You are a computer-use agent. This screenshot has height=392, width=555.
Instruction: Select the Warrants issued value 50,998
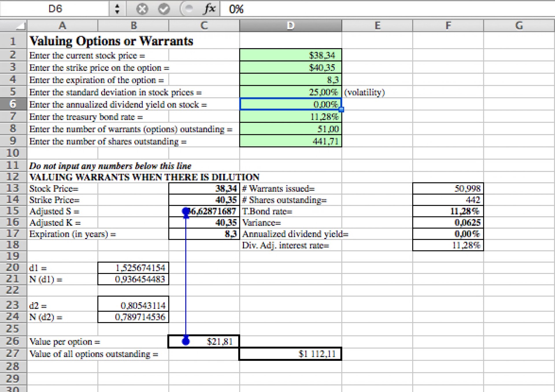(448, 188)
